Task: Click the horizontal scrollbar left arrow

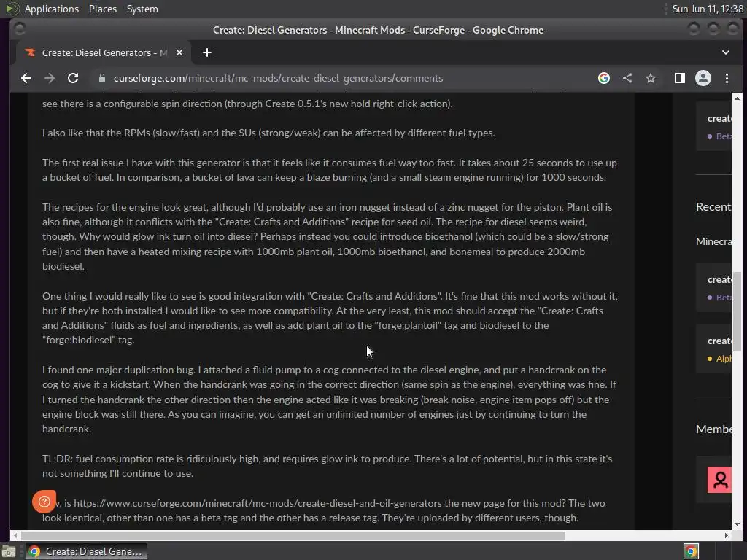Action: tap(15, 535)
